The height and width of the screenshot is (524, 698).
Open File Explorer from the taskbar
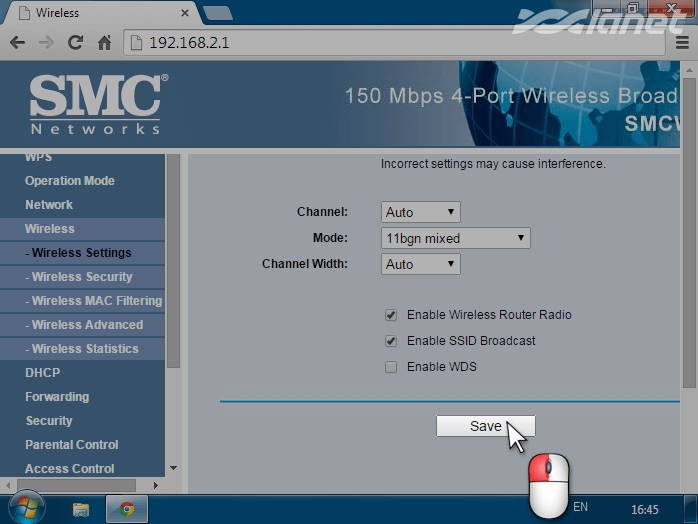click(81, 508)
